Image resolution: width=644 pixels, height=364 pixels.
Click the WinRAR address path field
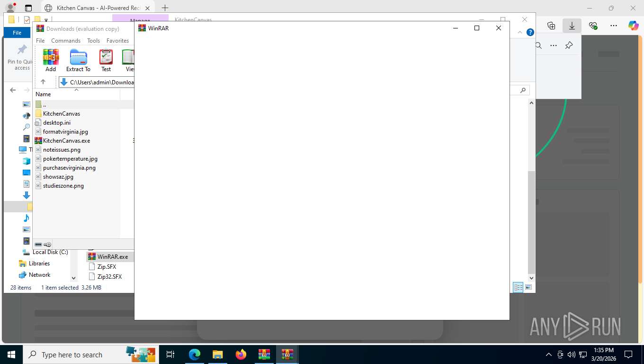coord(97,82)
